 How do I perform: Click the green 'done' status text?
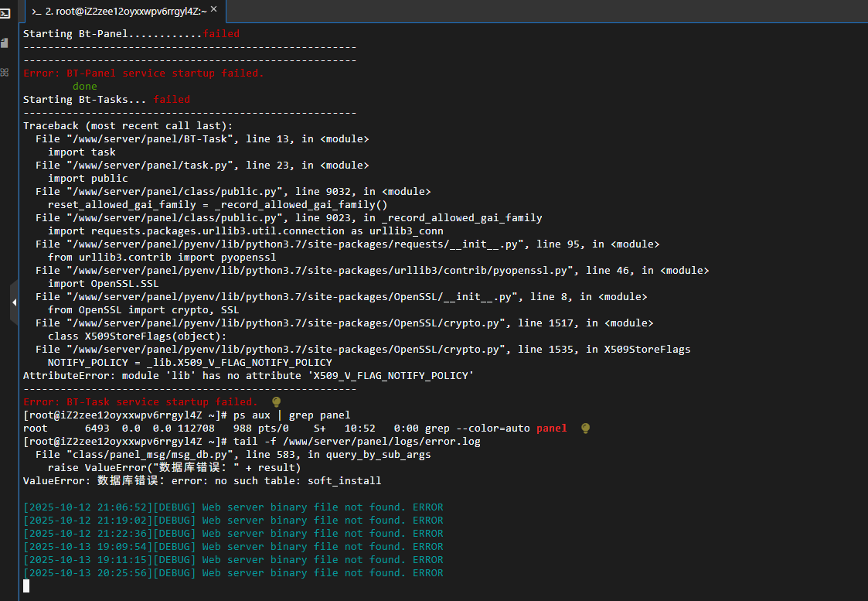coord(84,87)
